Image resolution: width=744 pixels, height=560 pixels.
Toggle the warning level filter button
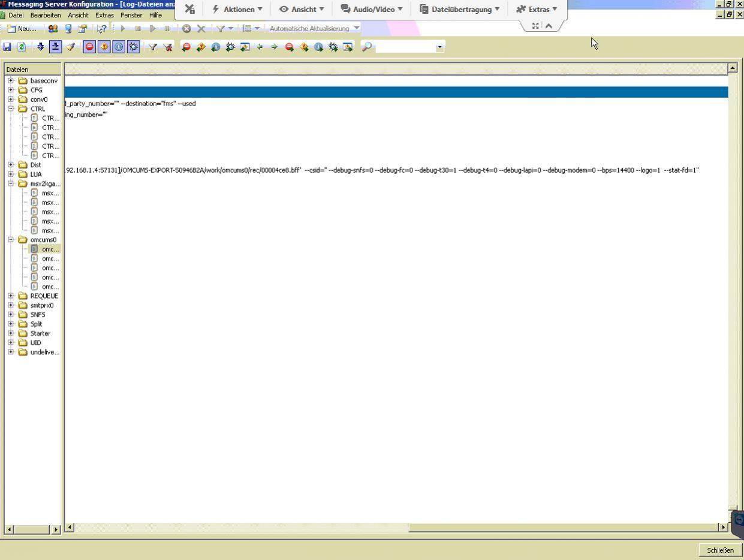click(104, 47)
